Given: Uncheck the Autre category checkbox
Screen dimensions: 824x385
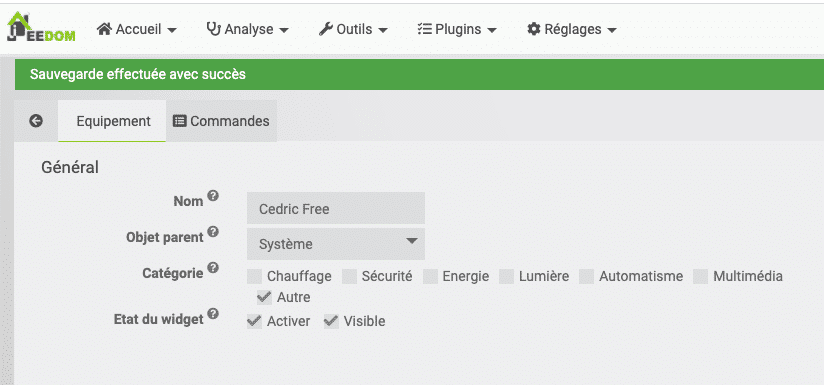Looking at the screenshot, I should 264,297.
